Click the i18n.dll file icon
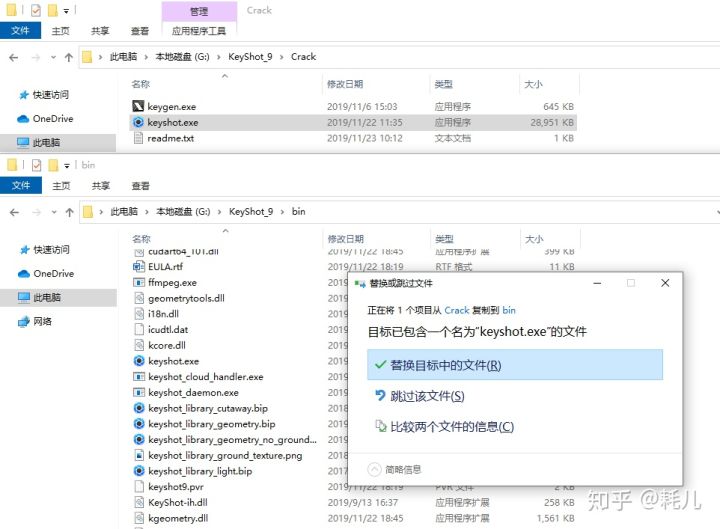Screen dimensions: 720x529 pos(139,314)
